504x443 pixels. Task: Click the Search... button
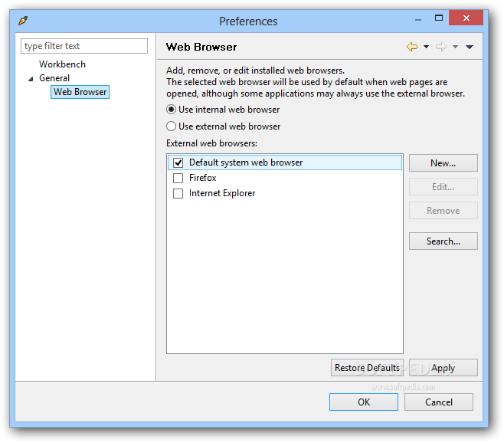coord(443,241)
